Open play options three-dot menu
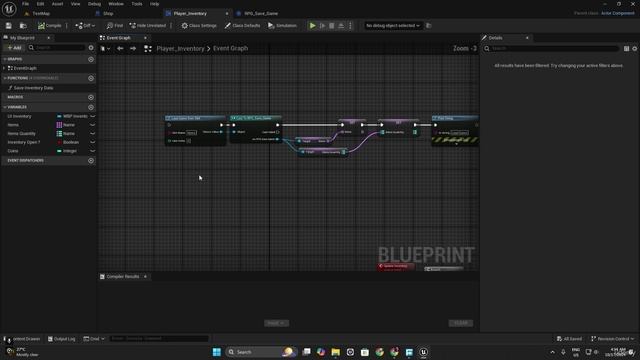Viewport: 640px width, 360px height. coord(350,26)
